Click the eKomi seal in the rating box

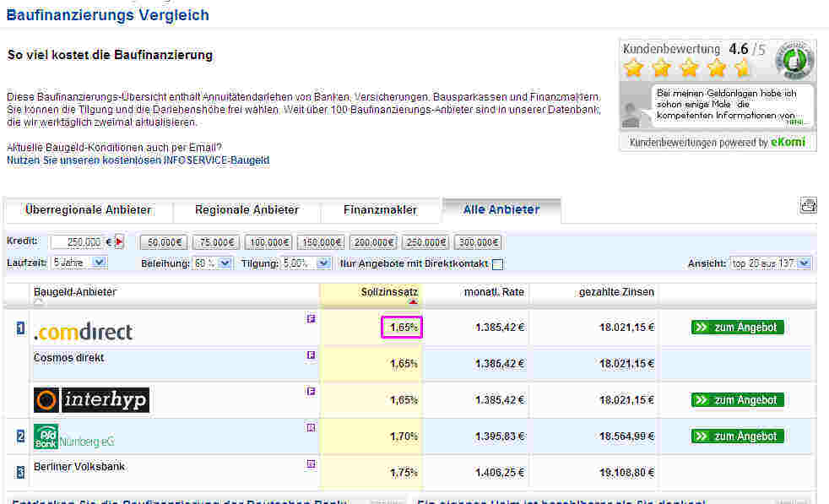793,61
